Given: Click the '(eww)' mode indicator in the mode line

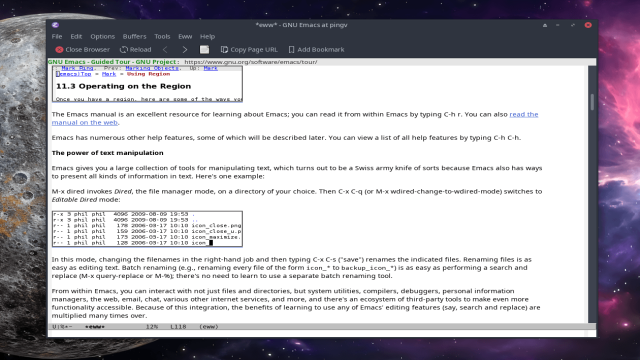Looking at the screenshot, I should 209,327.
